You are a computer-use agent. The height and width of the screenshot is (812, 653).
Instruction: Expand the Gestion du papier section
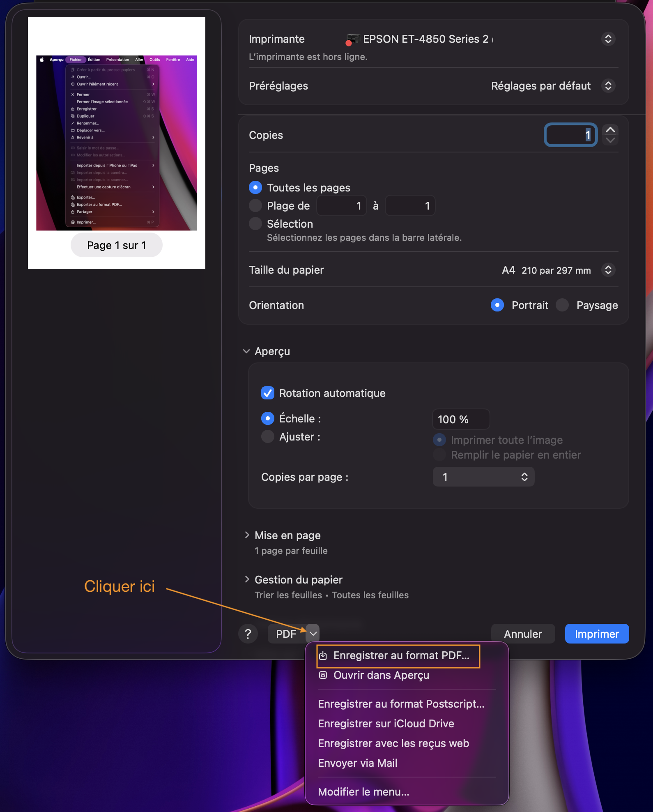coord(247,579)
